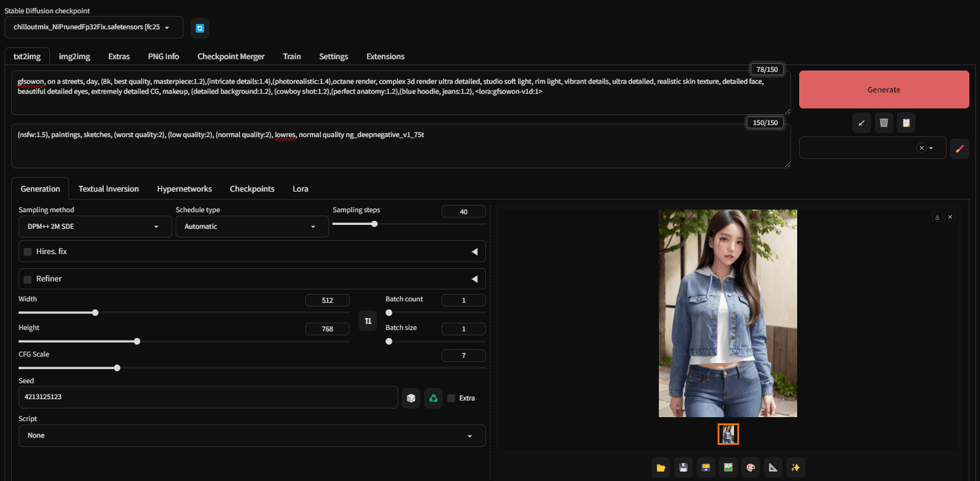The height and width of the screenshot is (481, 980).
Task: Click the CFG Scale slider handle
Action: click(117, 368)
